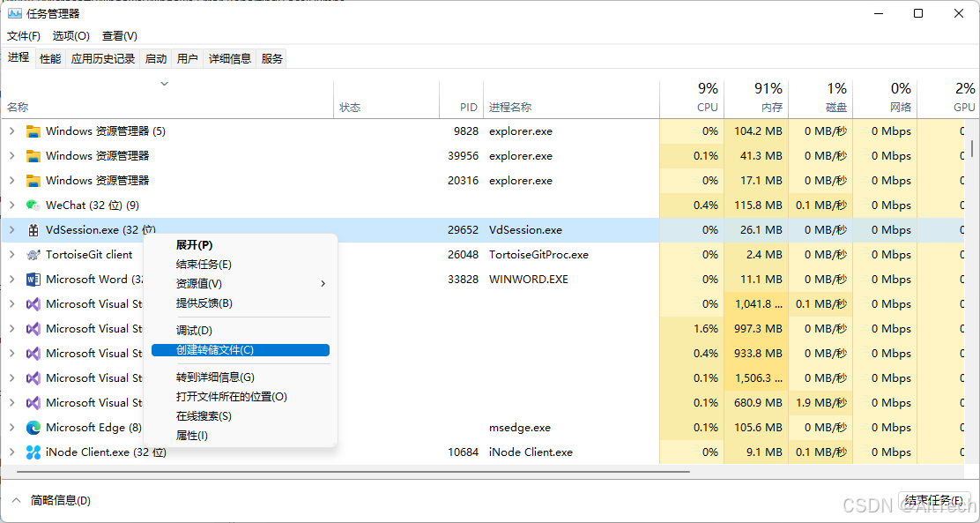980x523 pixels.
Task: Click the VdSession.exe process icon
Action: click(33, 230)
